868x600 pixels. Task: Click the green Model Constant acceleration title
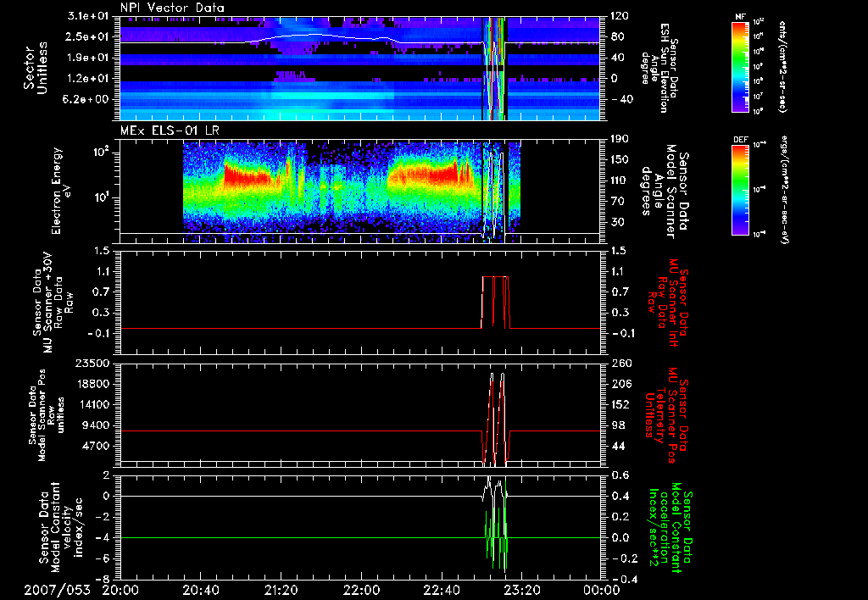[x=670, y=528]
